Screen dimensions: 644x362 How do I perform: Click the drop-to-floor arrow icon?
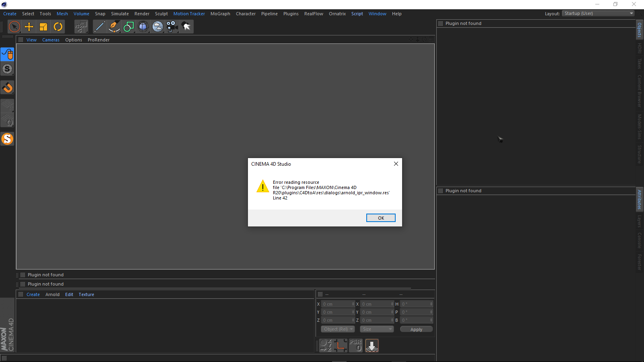coord(372,346)
